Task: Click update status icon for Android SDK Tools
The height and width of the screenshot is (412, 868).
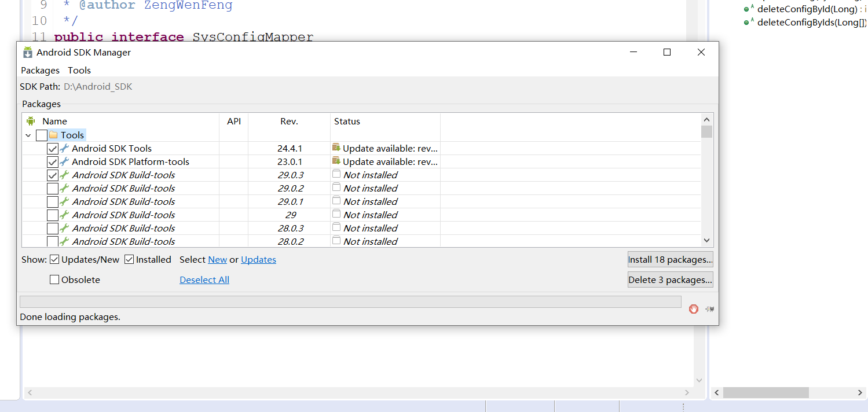Action: click(x=336, y=148)
